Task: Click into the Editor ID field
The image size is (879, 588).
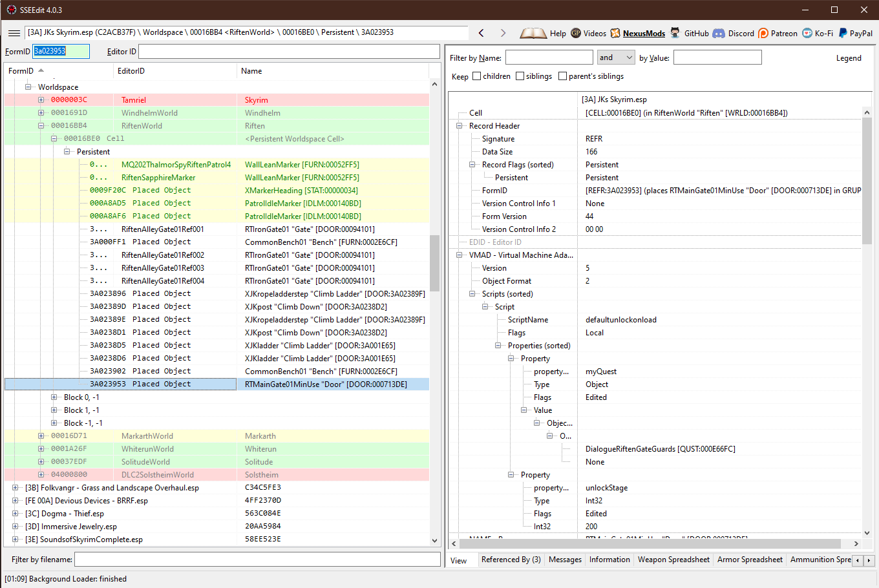Action: pos(289,51)
